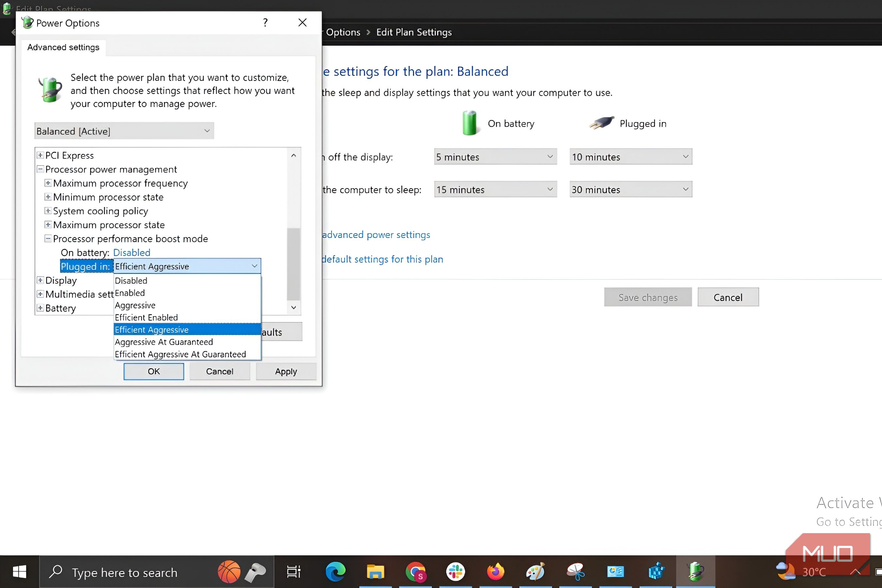Open File Explorer from the taskbar

coord(375,571)
